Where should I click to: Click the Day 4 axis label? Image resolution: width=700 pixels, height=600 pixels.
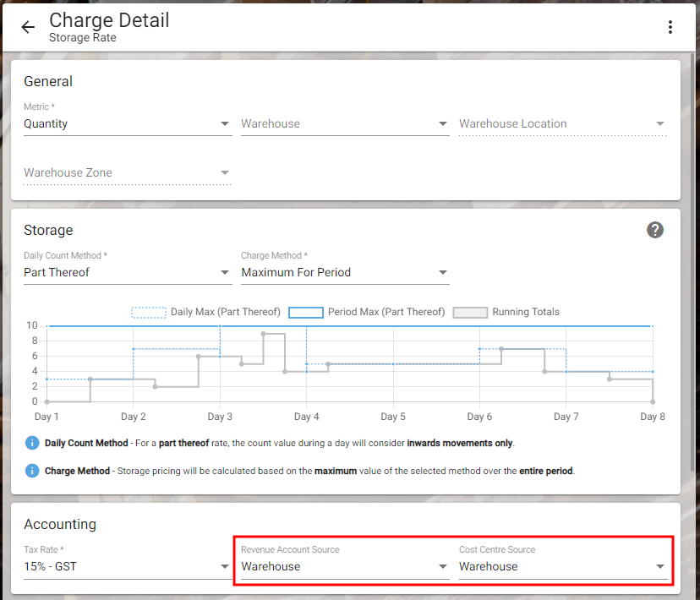coord(306,417)
